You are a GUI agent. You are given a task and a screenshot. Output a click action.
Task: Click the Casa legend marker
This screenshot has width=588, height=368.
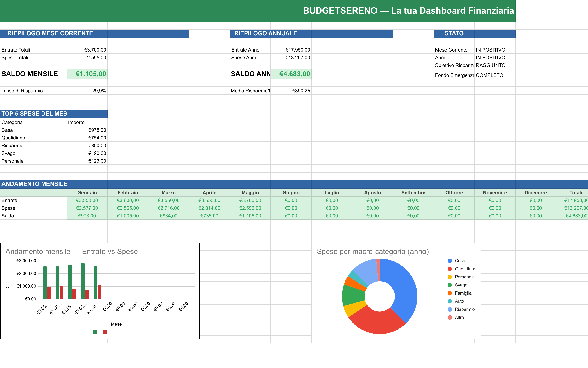[x=450, y=261]
